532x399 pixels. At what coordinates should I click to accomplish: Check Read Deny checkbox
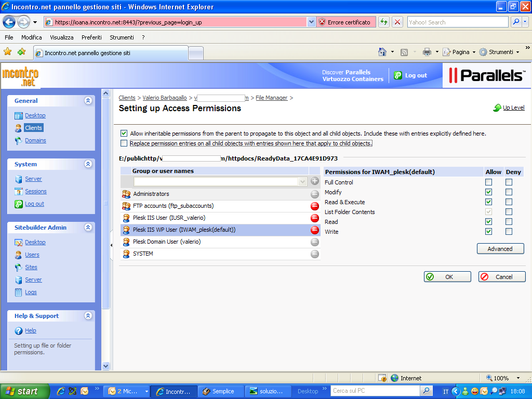(509, 221)
